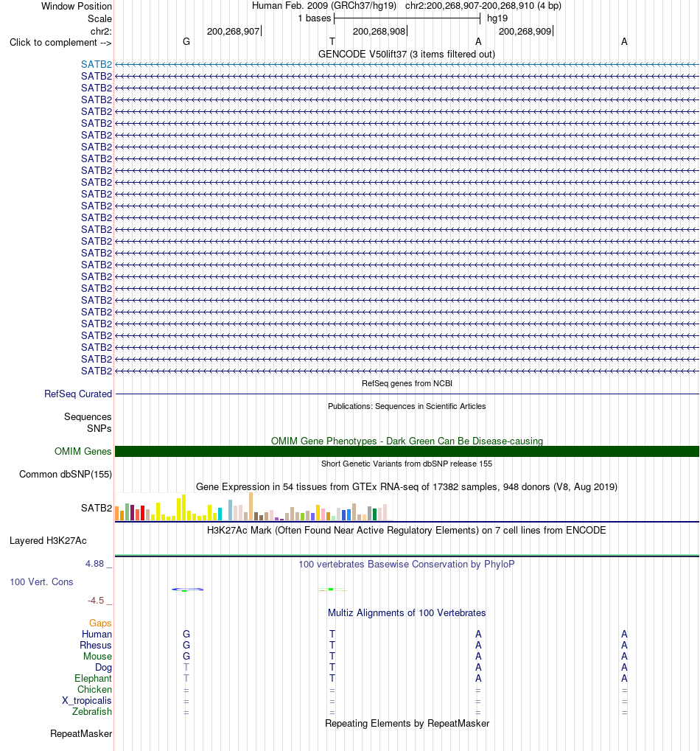Open the 'RefSeq genes from NCBI' track title
This screenshot has width=700, height=751.
(407, 383)
